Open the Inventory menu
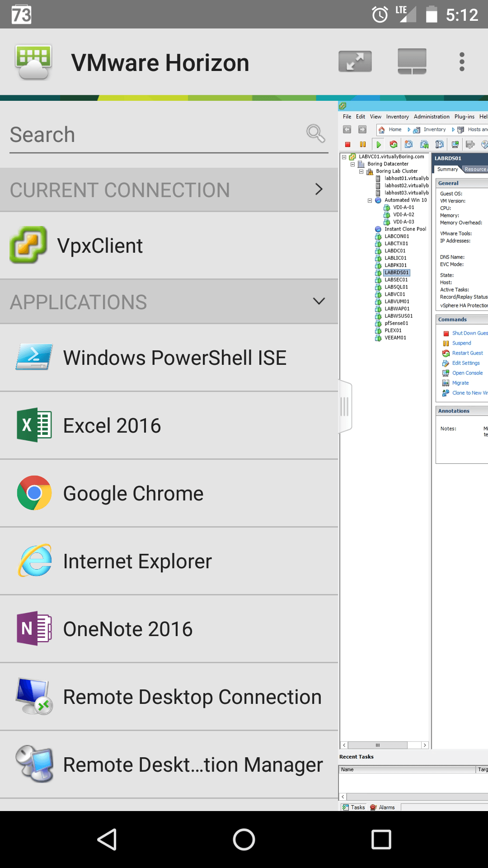Image resolution: width=488 pixels, height=868 pixels. pos(398,117)
